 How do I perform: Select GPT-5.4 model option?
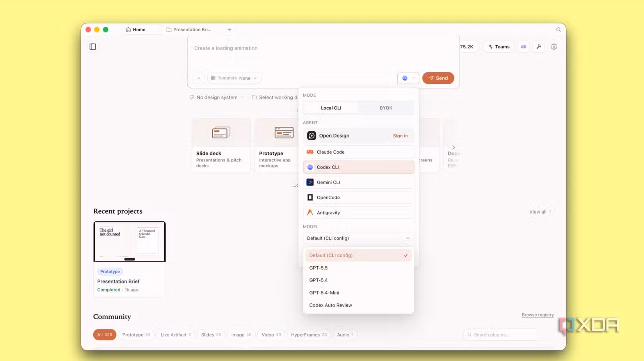358,280
